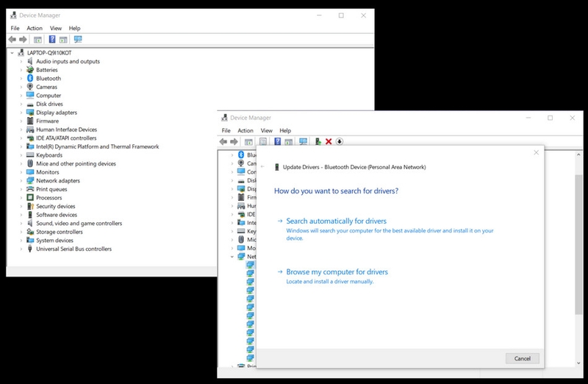588x384 pixels.
Task: Click dialog back arrow beside Update Drivers title
Action: 262,167
